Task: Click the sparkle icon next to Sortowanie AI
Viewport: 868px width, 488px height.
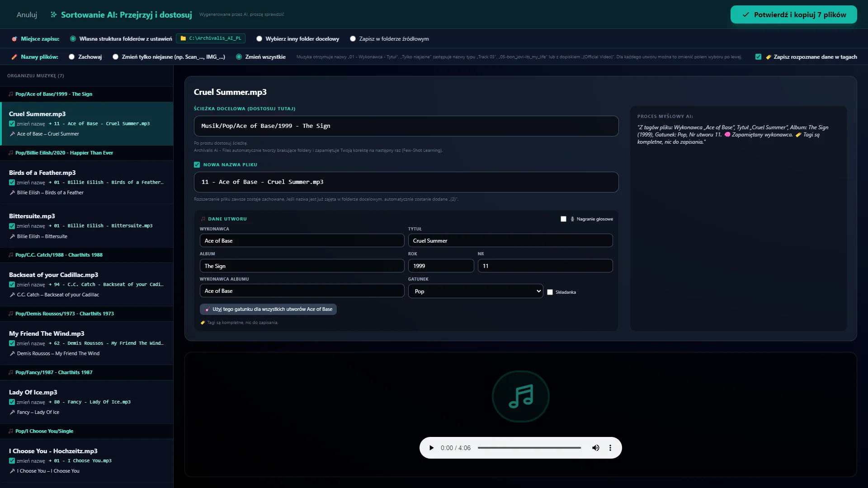Action: click(x=54, y=14)
